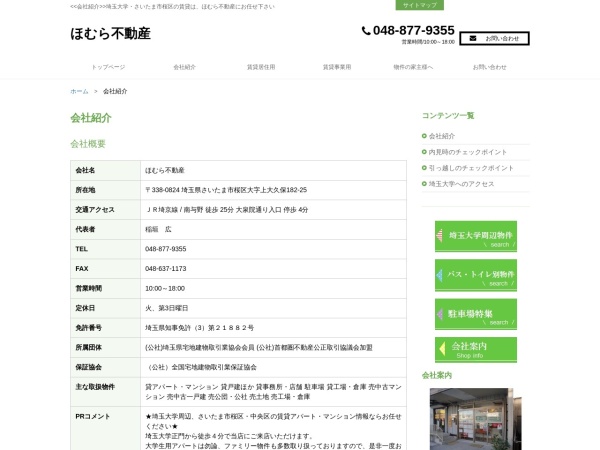Open 会社案内 Shop info banner
The width and height of the screenshot is (600, 450).
(x=476, y=349)
